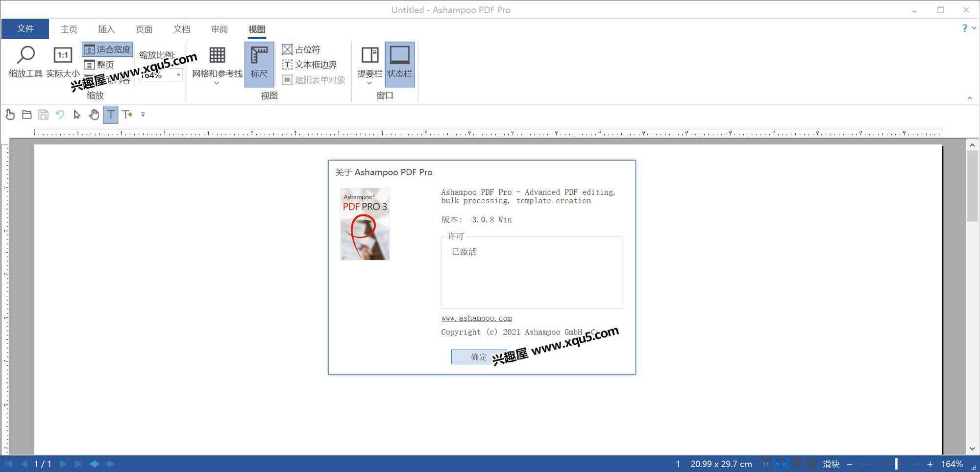Viewport: 980px width, 472px height.
Task: Click the 提要栏 sidebar icon
Action: coord(370,55)
